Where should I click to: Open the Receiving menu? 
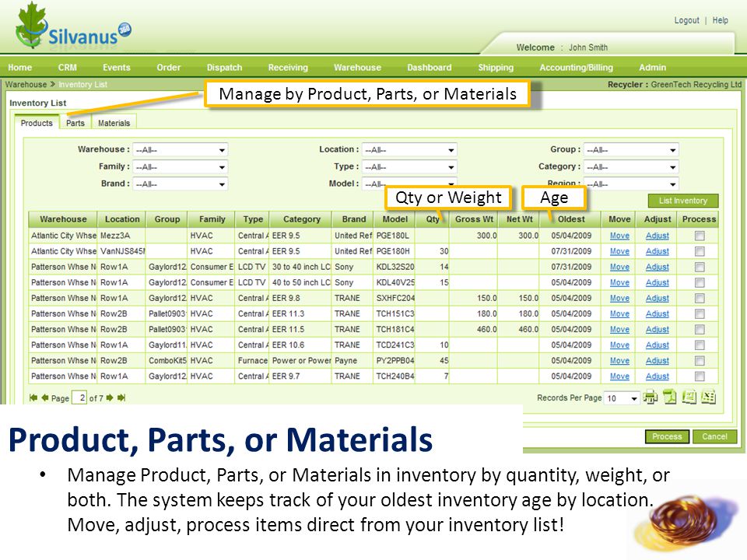[288, 68]
